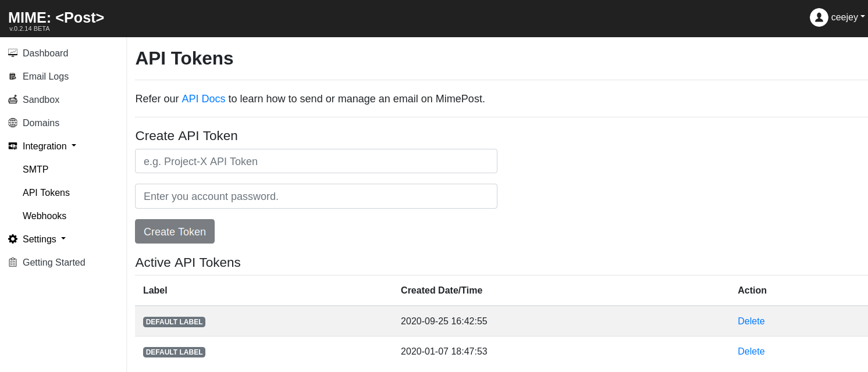Click the Getting Started clipboard icon
This screenshot has width=868, height=372.
(13, 262)
